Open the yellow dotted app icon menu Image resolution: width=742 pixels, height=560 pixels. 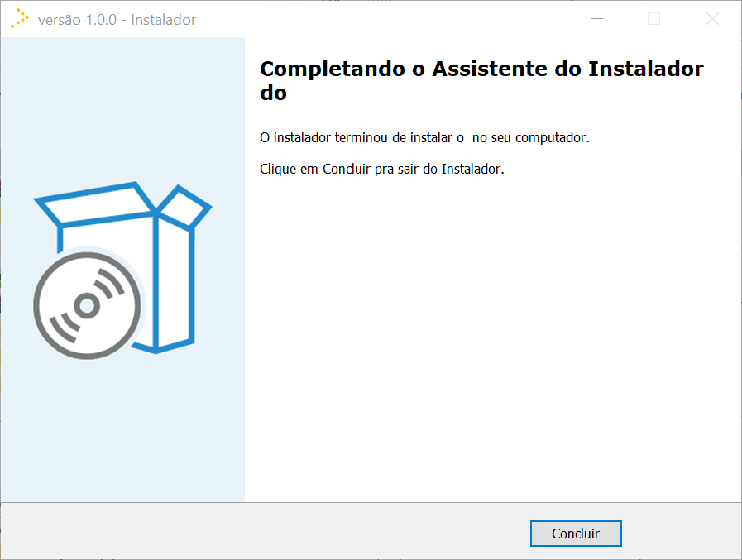pyautogui.click(x=20, y=19)
